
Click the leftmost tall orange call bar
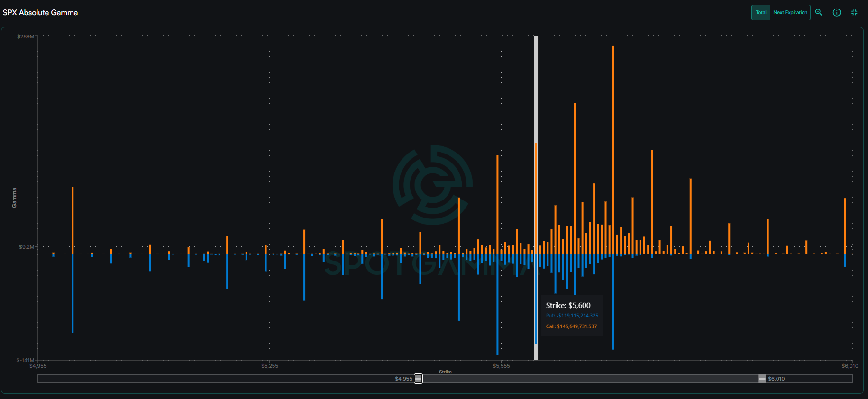[73, 218]
